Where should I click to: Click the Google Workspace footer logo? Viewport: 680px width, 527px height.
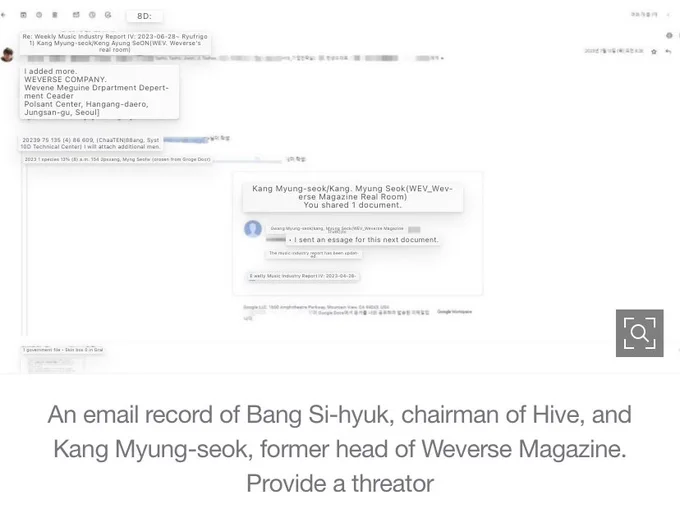tap(454, 311)
